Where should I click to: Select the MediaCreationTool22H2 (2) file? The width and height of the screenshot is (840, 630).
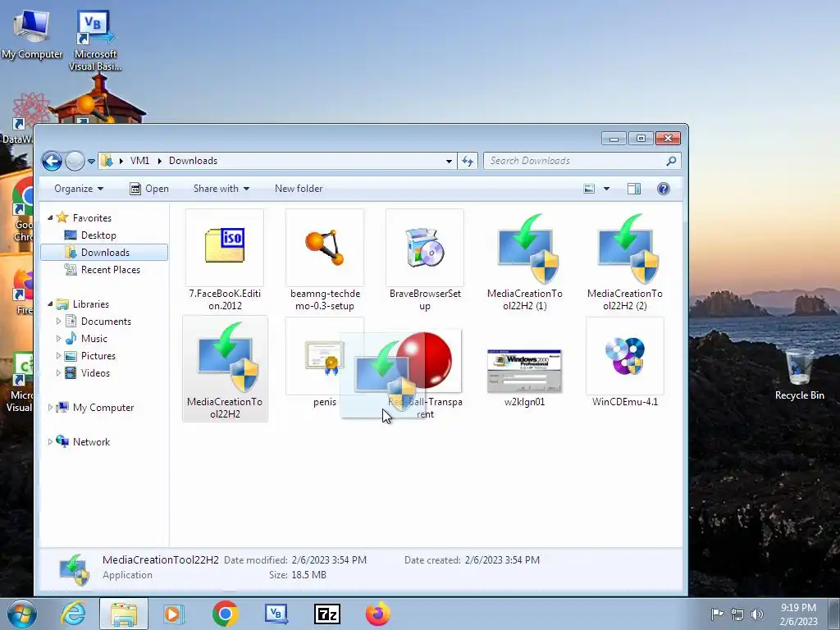pyautogui.click(x=624, y=261)
